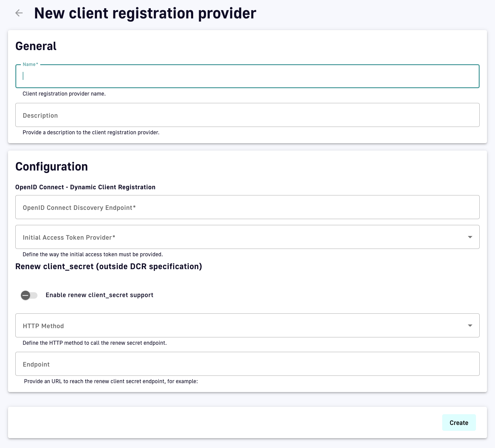The width and height of the screenshot is (495, 448).
Task: Focus the Description text field
Action: coord(247,115)
